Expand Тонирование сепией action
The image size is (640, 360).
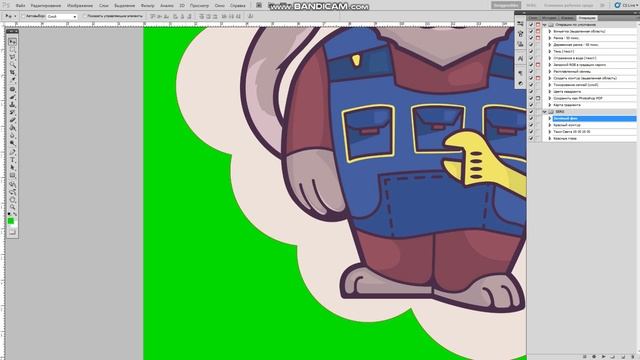click(550, 85)
